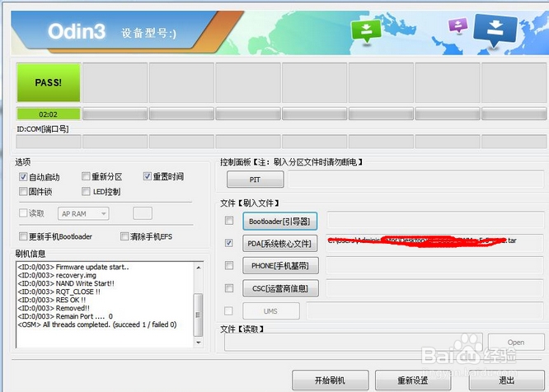This screenshot has width=549, height=392.
Task: Click the Bootloader file path field
Action: (x=435, y=221)
